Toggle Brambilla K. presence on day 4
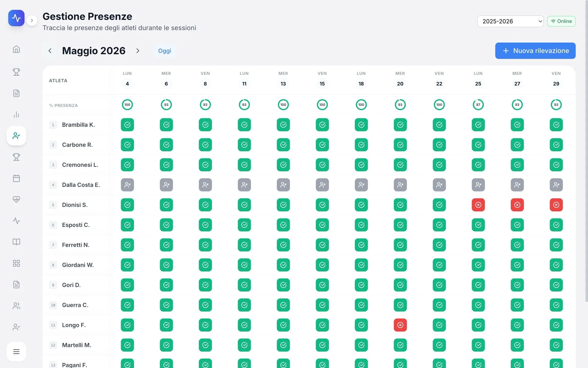Screen dimensions: 588x368 tap(127, 125)
